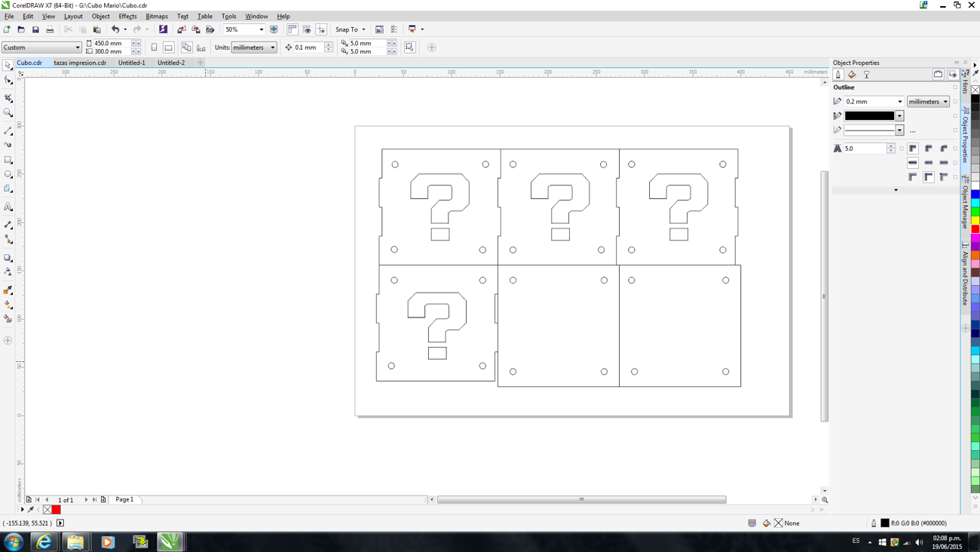The width and height of the screenshot is (980, 552).
Task: Open line style settings ellipsis button
Action: (913, 131)
